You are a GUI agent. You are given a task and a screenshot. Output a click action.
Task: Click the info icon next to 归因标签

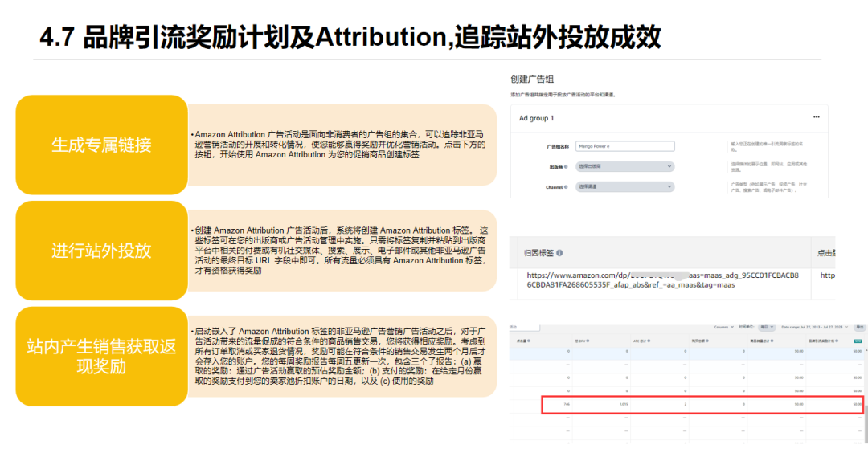559,253
